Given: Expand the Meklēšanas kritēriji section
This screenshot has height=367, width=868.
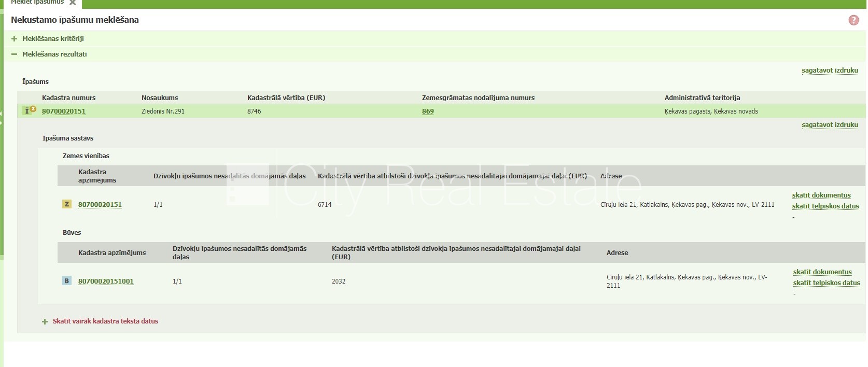Looking at the screenshot, I should click(15, 38).
